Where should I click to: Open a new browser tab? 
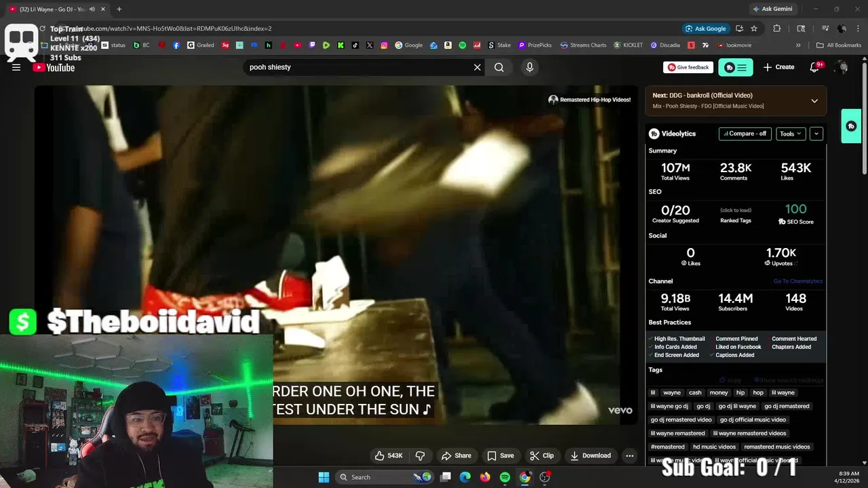point(119,9)
